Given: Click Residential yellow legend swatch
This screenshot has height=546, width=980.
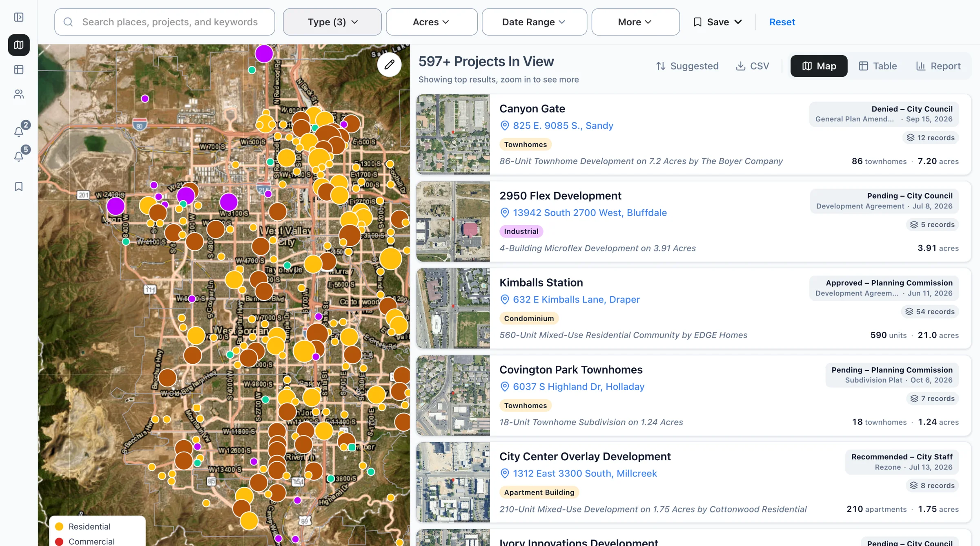Looking at the screenshot, I should point(59,526).
